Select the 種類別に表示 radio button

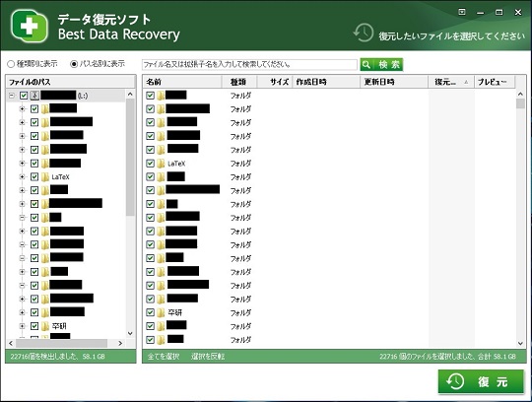point(11,64)
